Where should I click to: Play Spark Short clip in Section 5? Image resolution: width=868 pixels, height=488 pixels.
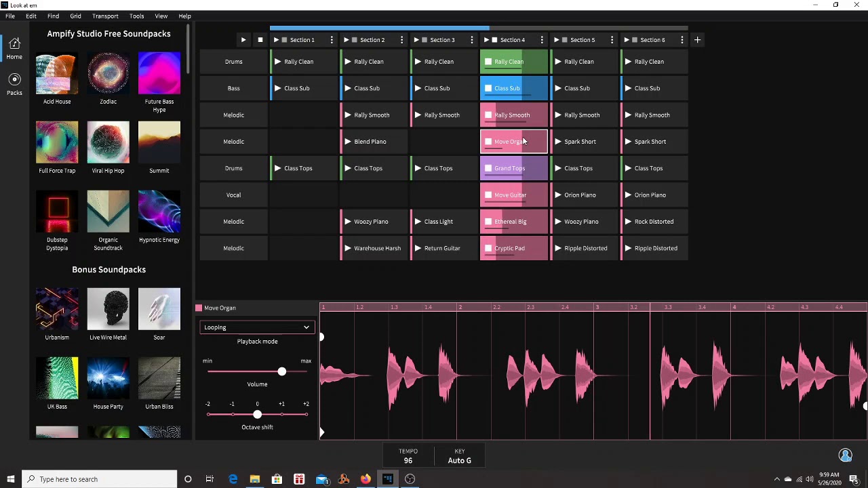(558, 142)
